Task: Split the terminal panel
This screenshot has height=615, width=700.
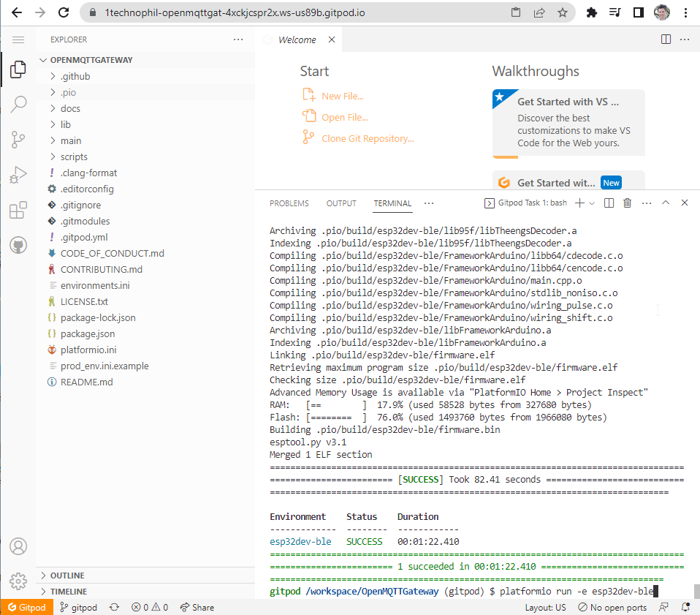Action: [x=609, y=203]
